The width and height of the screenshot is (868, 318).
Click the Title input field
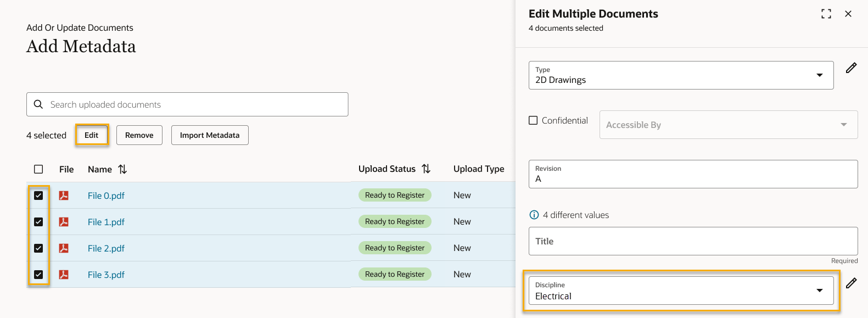click(x=693, y=241)
